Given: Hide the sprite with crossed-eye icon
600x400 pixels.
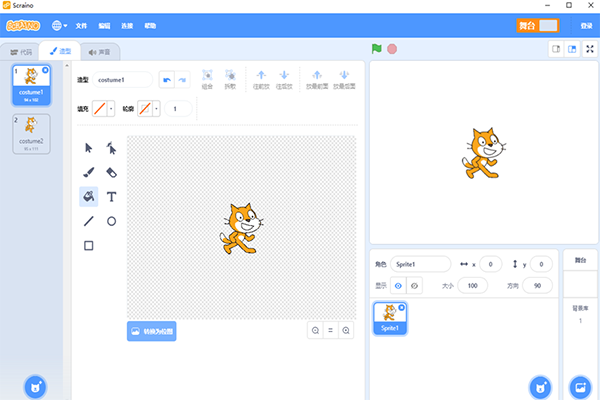Looking at the screenshot, I should pyautogui.click(x=414, y=286).
